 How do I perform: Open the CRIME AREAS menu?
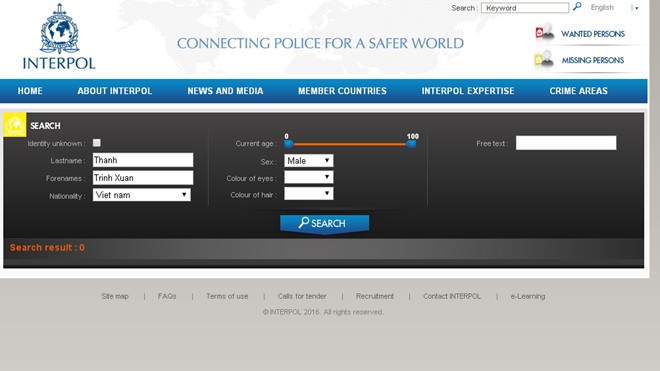[578, 91]
